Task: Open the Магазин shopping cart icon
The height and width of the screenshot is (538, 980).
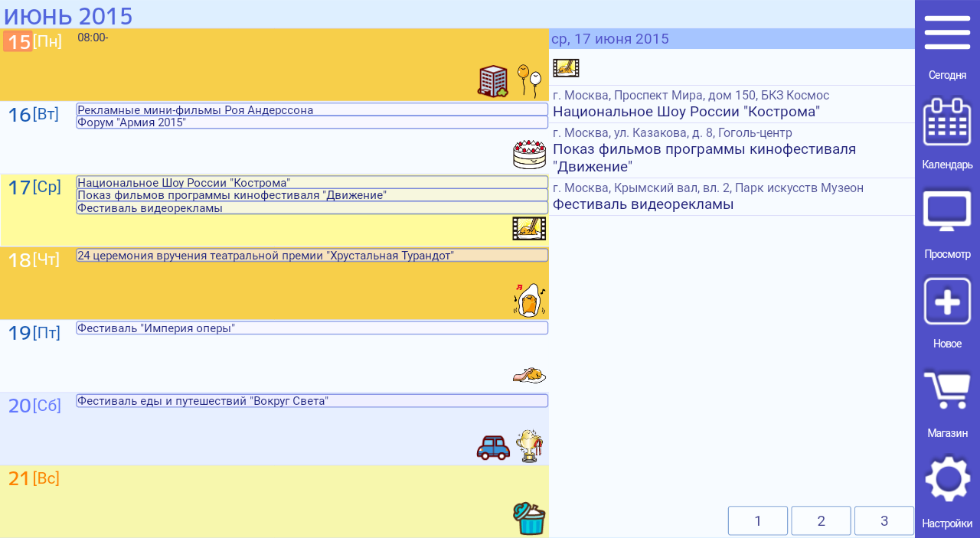Action: coord(947,390)
